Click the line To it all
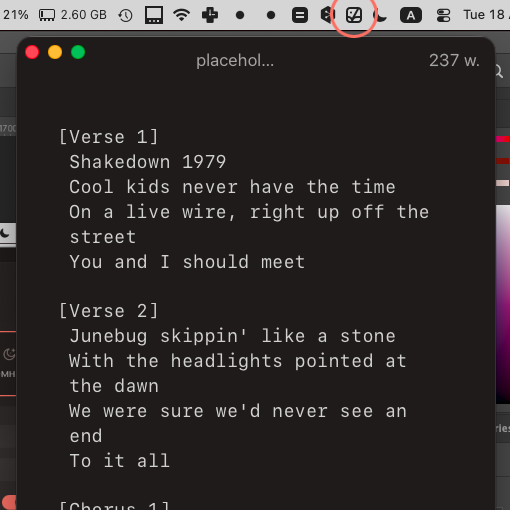This screenshot has width=510, height=510. click(x=120, y=461)
